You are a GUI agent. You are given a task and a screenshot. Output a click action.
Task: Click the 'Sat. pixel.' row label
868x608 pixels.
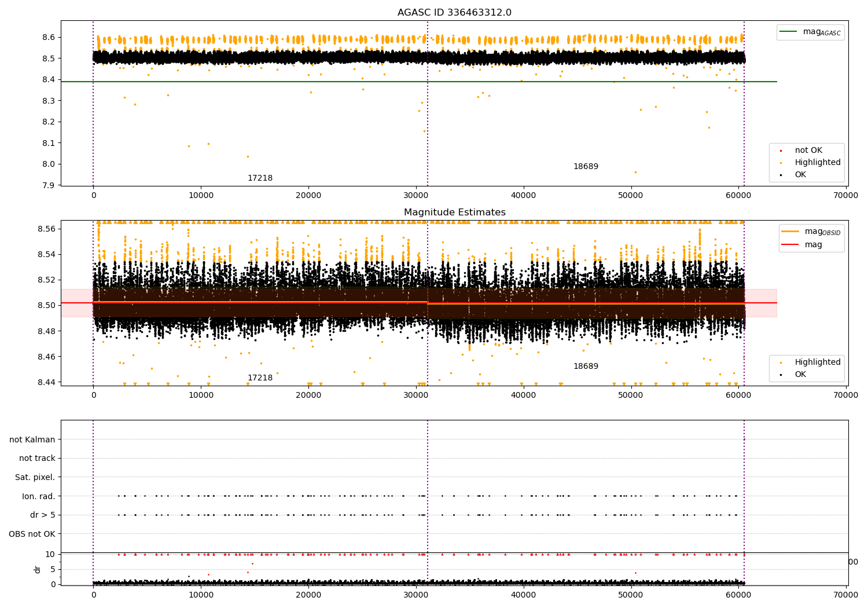pyautogui.click(x=35, y=478)
